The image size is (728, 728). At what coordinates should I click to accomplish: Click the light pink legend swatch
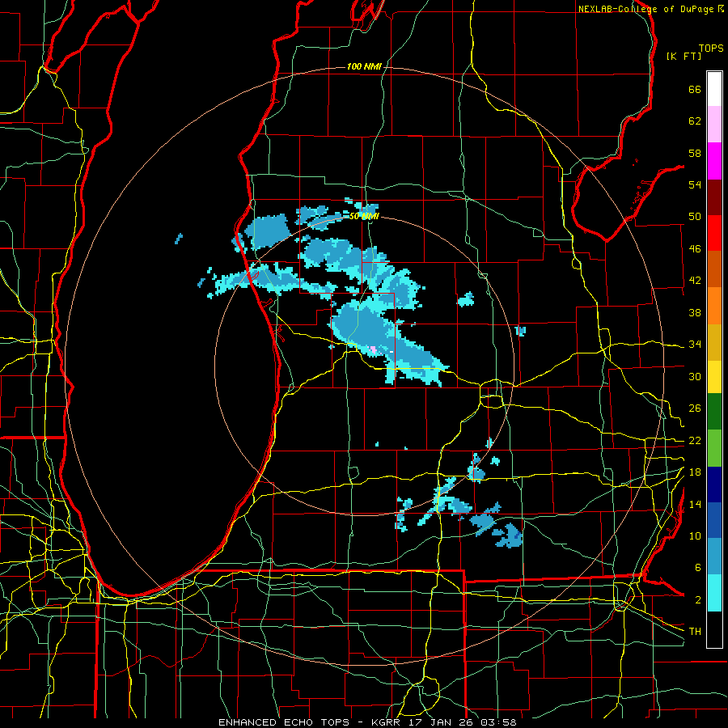coord(714,124)
